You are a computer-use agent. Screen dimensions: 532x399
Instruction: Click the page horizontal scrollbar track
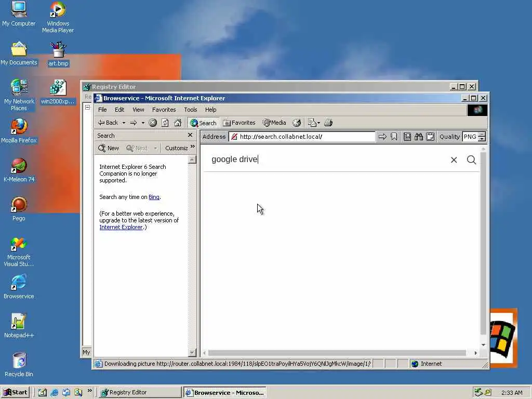coord(337,353)
